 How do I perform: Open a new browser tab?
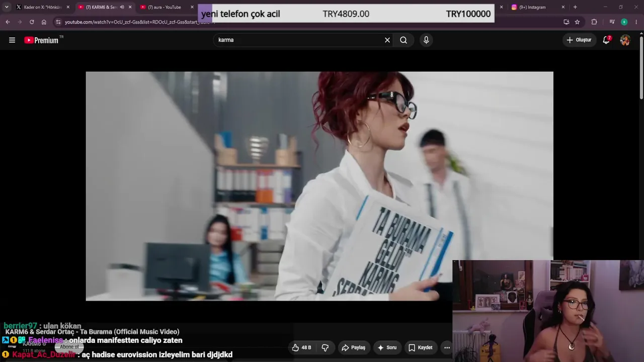(575, 7)
